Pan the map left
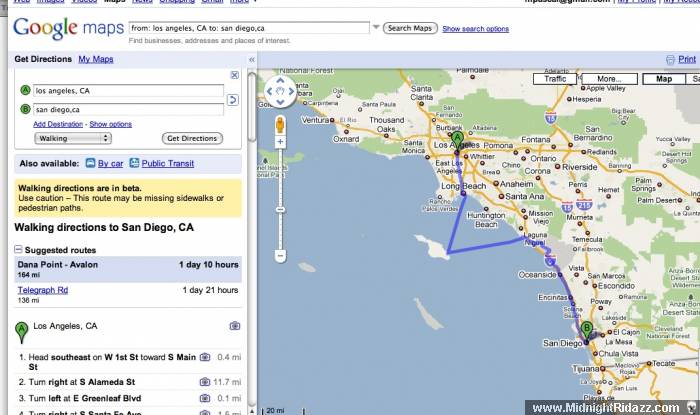Viewport: 700px width, 415px height. tap(269, 91)
